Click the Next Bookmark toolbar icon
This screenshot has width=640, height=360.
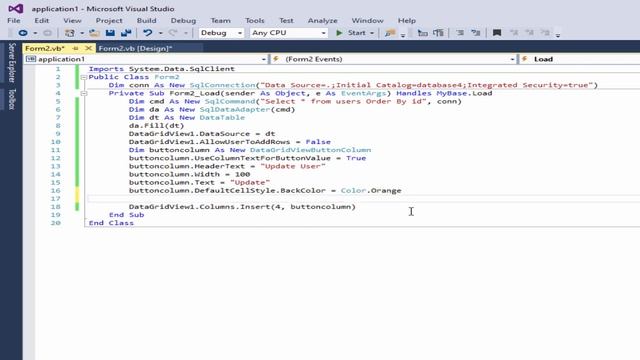pyautogui.click(x=529, y=33)
